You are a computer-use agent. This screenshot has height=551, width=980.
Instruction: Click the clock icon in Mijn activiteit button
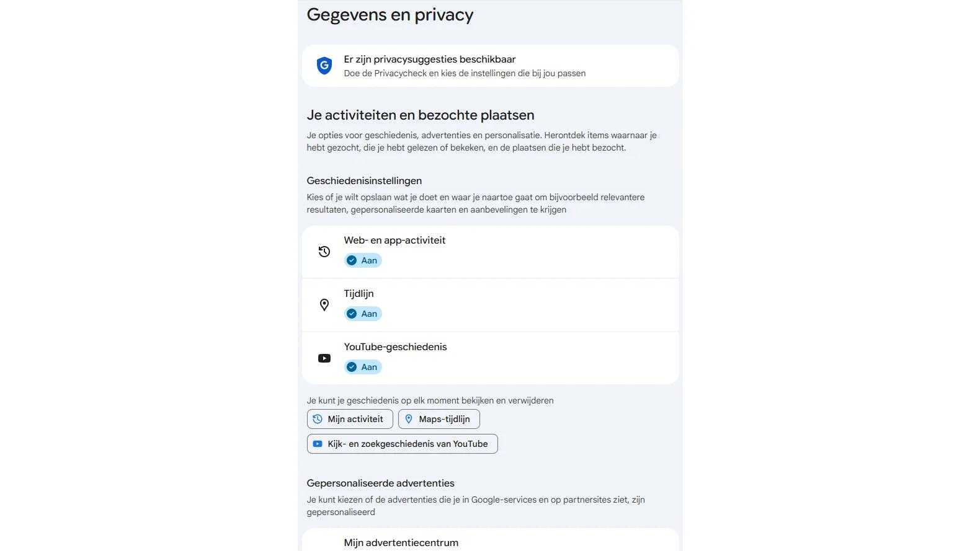tap(318, 419)
